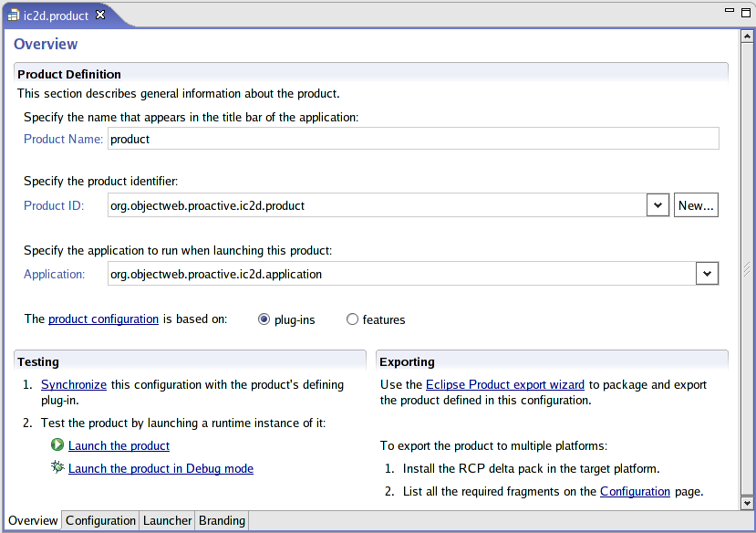Click the Debug mode bug icon
Screen dimensions: 756x533
57,467
